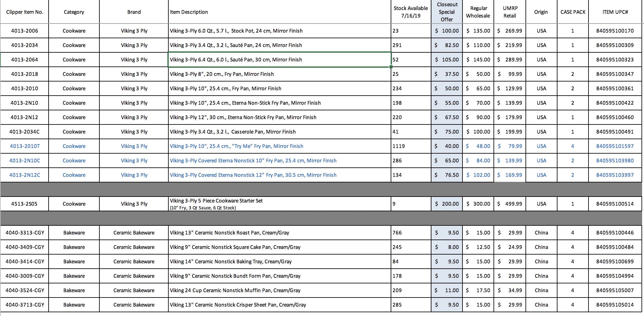
Task: Select the Stock Available 7/16/19 header
Action: (x=411, y=12)
